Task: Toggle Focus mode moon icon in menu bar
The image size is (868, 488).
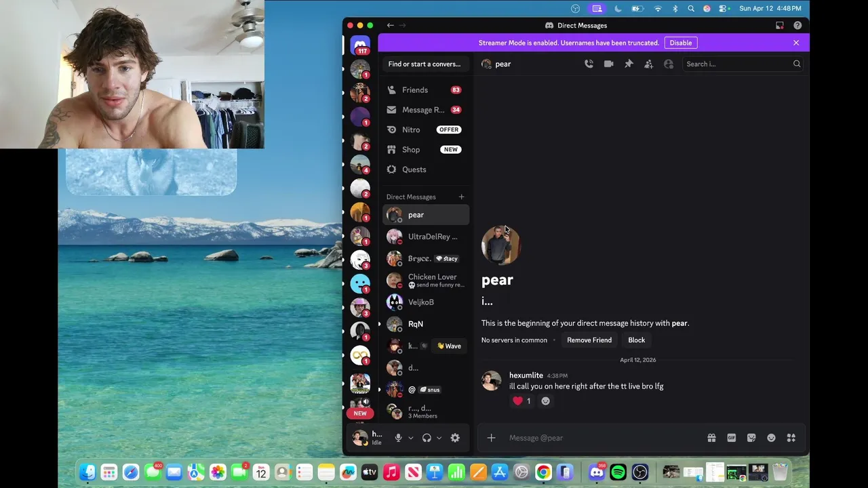Action: point(618,8)
